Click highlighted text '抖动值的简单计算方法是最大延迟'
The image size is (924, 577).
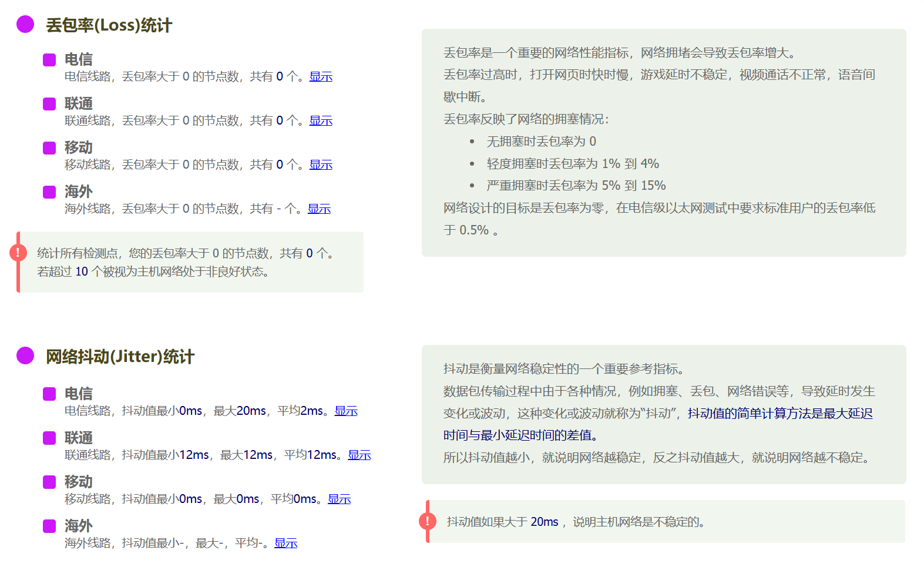[x=780, y=414]
